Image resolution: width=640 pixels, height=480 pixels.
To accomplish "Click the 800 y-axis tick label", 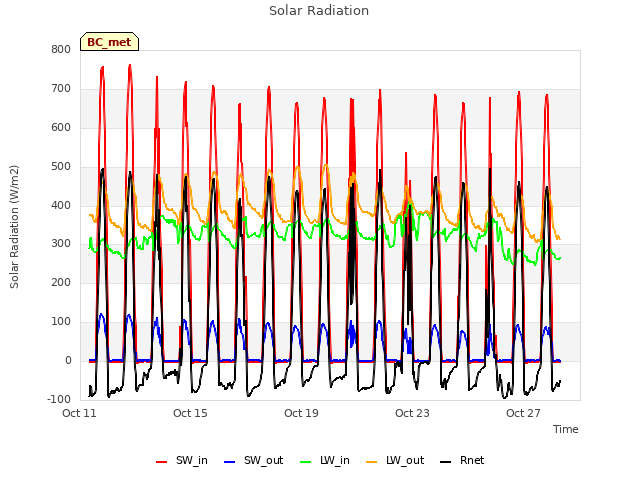I will tap(61, 49).
